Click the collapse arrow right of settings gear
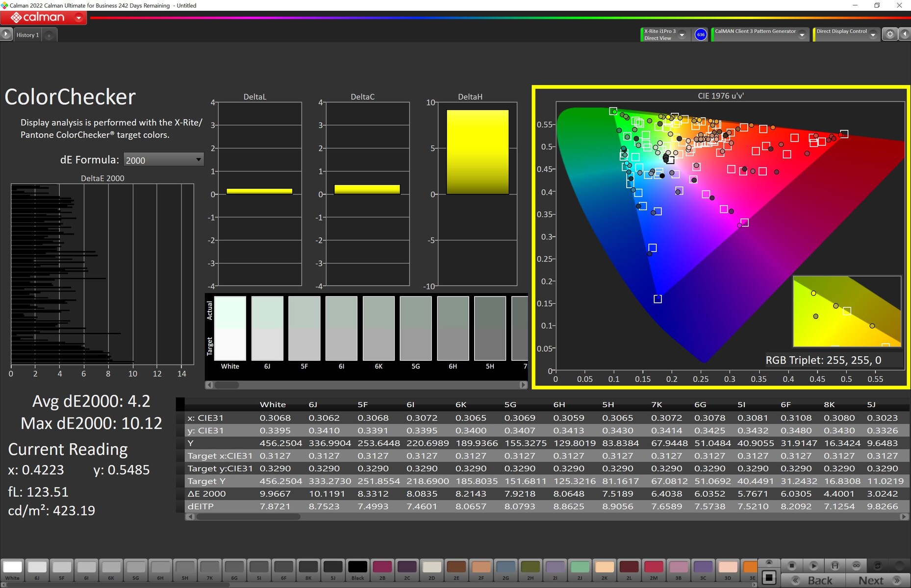 tap(905, 34)
